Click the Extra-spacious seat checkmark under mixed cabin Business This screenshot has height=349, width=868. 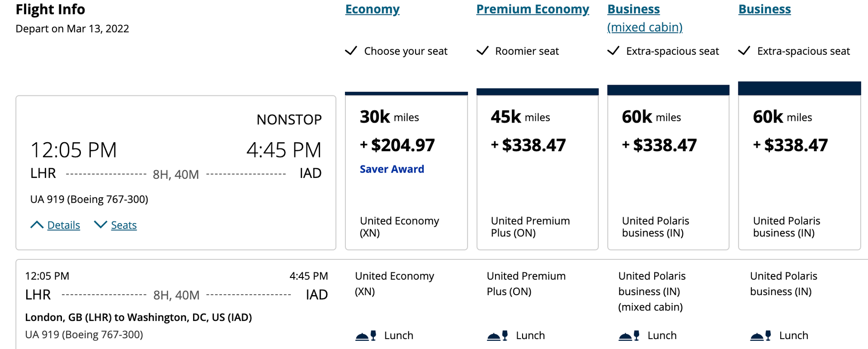[x=613, y=51]
